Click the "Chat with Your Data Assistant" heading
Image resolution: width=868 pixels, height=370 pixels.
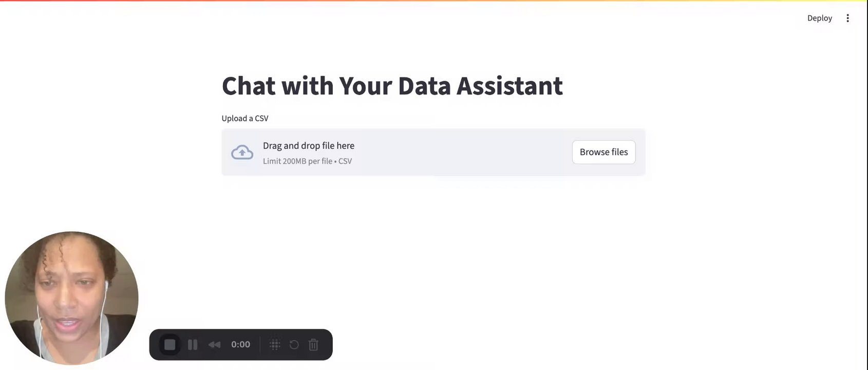(x=392, y=86)
